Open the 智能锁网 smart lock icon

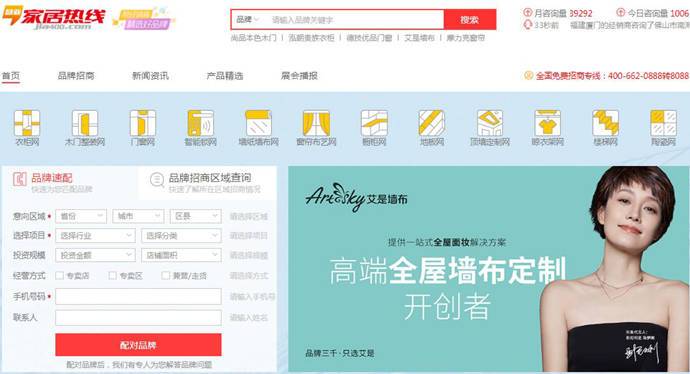201,123
